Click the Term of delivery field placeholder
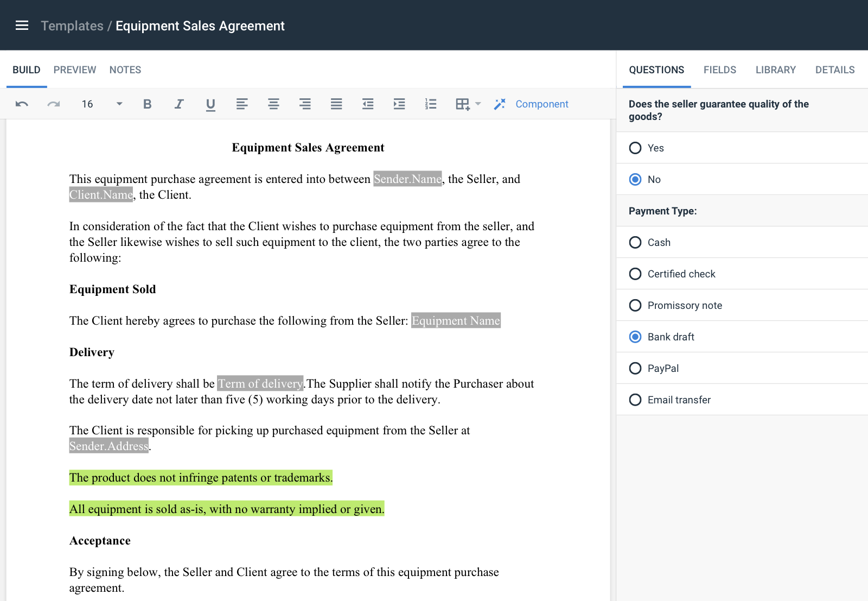 click(x=260, y=383)
